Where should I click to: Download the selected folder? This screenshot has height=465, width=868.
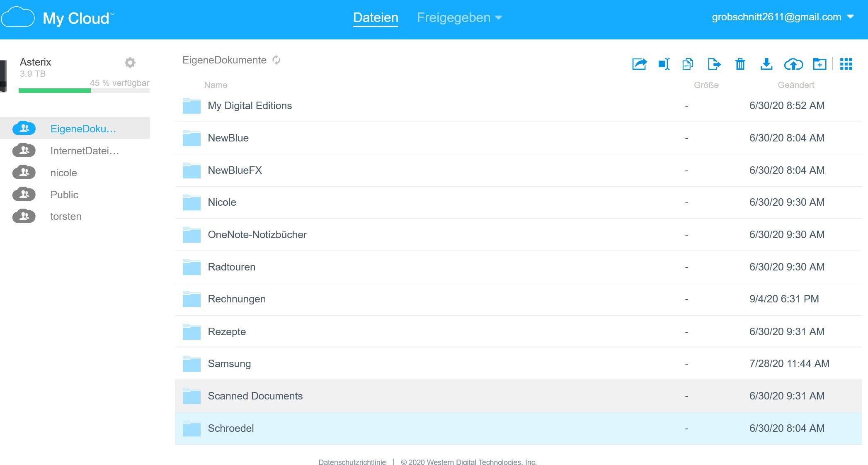[766, 64]
